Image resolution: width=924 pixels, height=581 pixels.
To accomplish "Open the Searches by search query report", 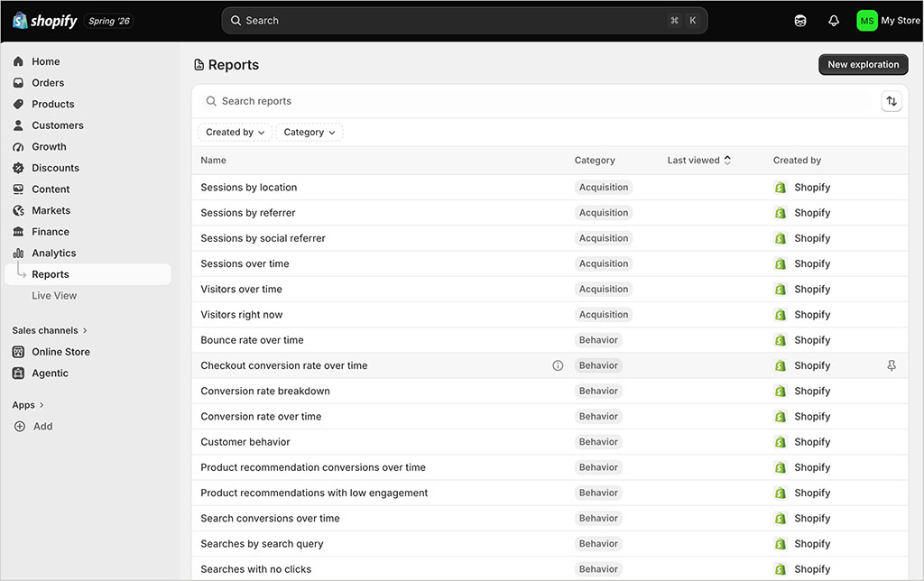I will [x=262, y=544].
